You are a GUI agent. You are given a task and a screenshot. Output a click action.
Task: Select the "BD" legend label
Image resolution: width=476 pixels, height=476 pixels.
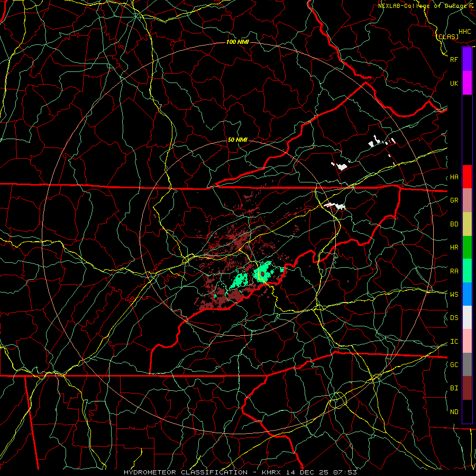point(454,224)
